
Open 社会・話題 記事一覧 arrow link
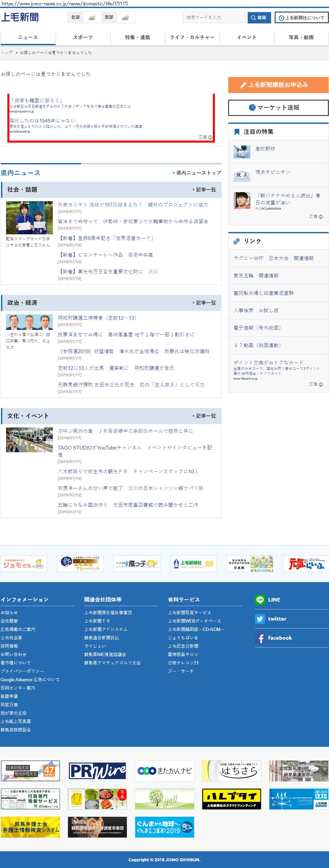(x=204, y=190)
